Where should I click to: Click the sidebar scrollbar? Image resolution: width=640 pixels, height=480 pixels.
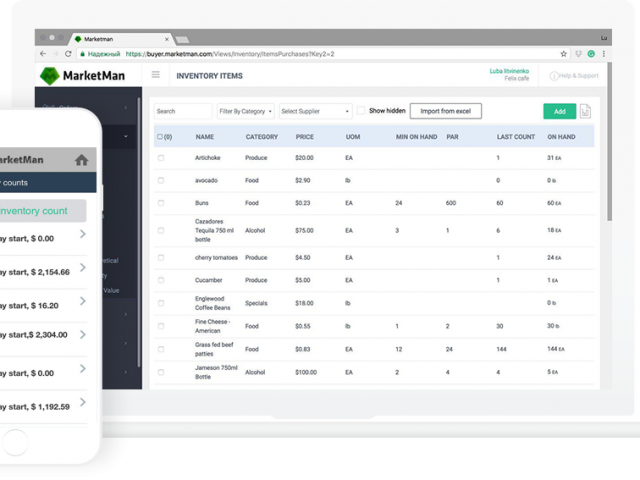click(x=139, y=232)
